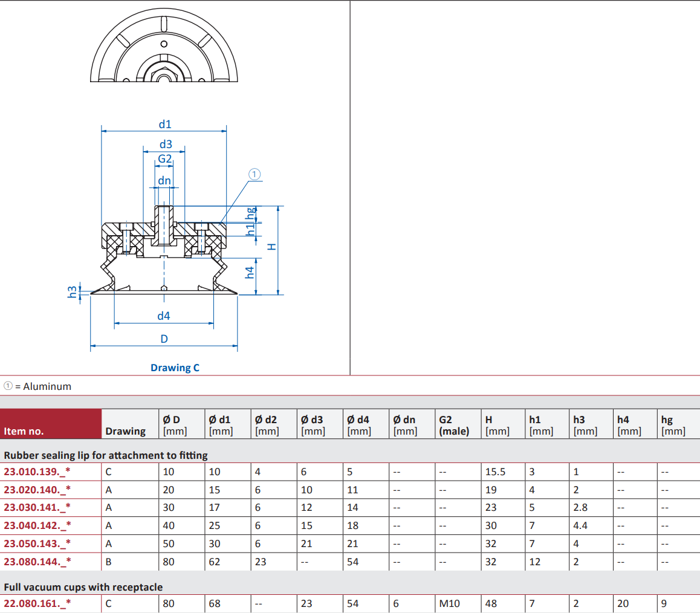Click the d4 dimension label in drawing
This screenshot has width=700, height=613.
(164, 316)
